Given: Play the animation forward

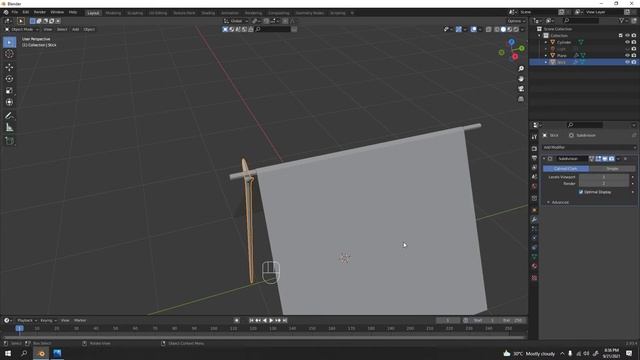Looking at the screenshot, I should (x=271, y=320).
